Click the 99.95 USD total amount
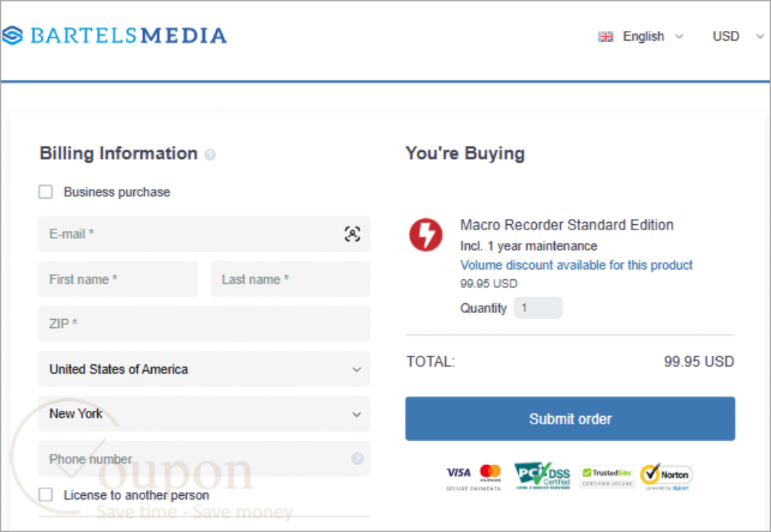The width and height of the screenshot is (771, 532). point(699,361)
